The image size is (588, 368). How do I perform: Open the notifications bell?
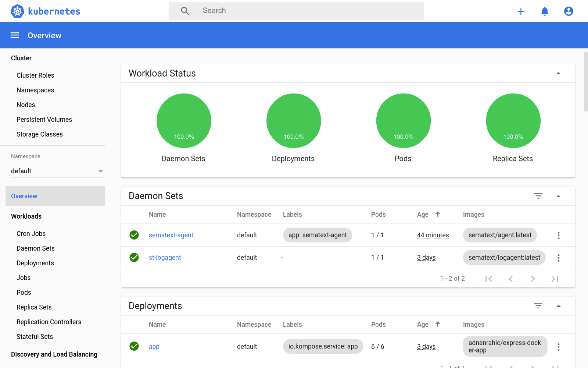click(545, 11)
